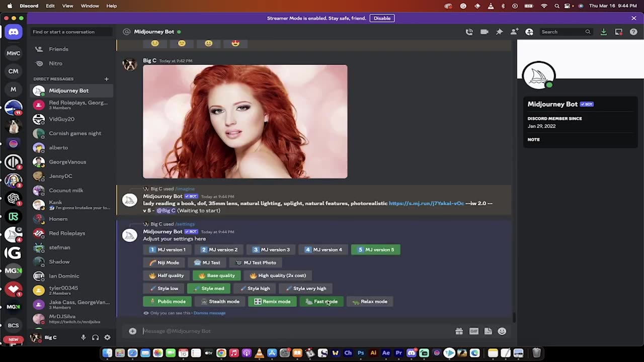The height and width of the screenshot is (362, 644).
Task: Open the Edit menu
Action: [x=50, y=6]
